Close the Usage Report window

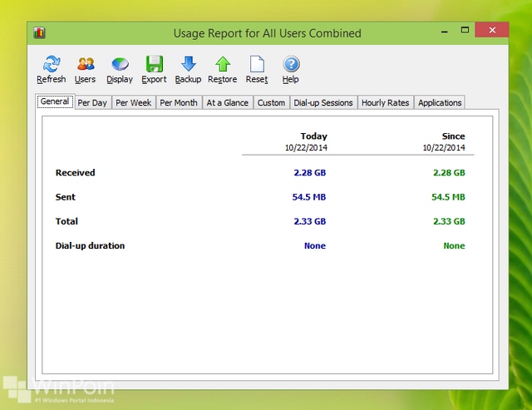click(491, 32)
